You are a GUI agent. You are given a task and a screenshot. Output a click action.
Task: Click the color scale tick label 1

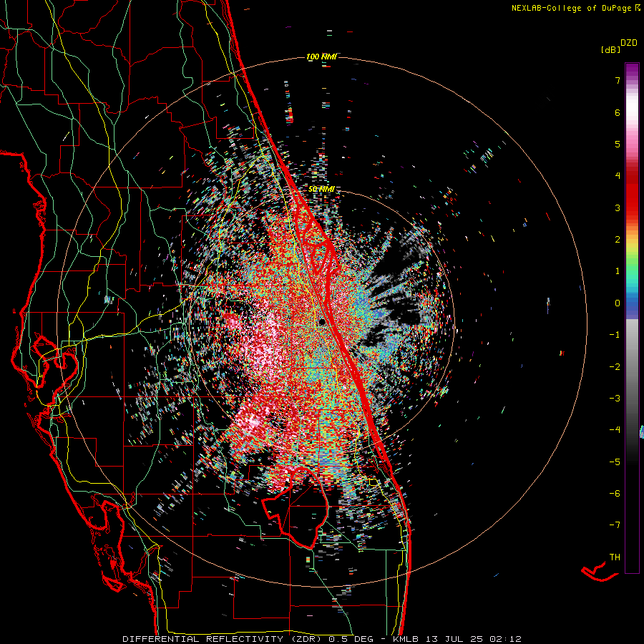pos(618,271)
